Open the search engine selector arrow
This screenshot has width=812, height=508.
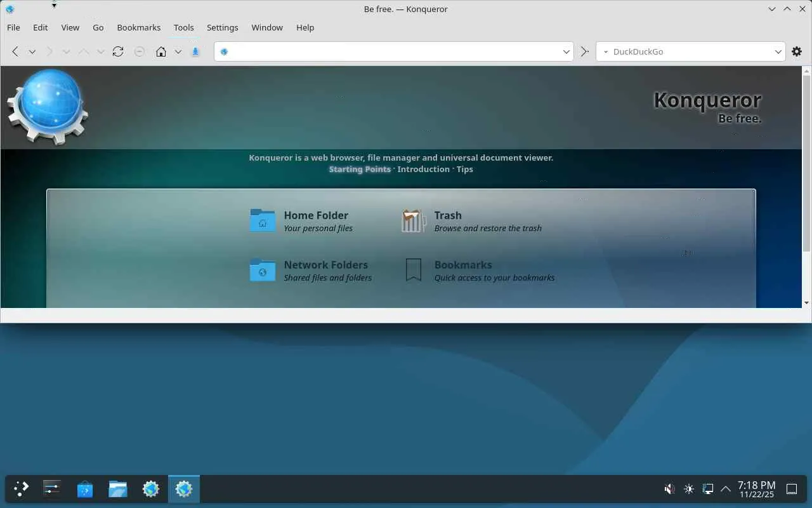[606, 51]
